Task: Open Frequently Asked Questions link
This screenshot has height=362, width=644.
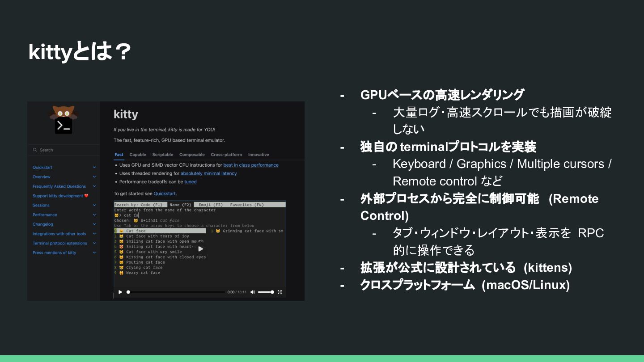Action: click(59, 186)
